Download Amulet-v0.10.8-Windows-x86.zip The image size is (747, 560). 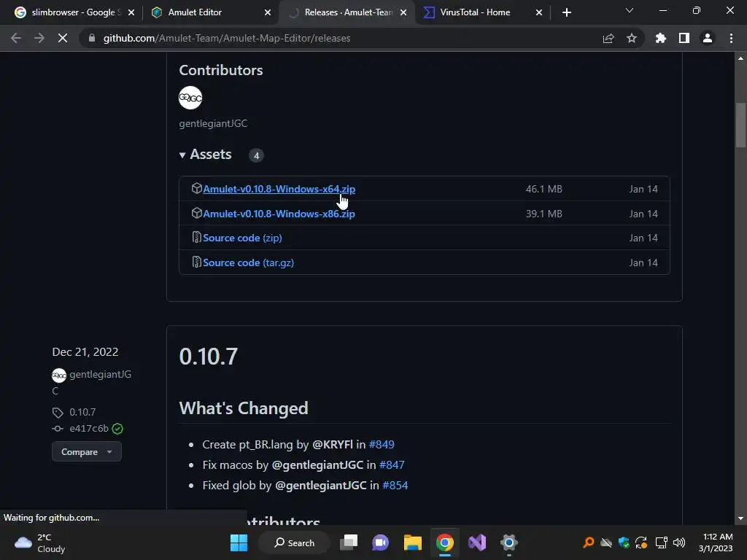pyautogui.click(x=279, y=214)
